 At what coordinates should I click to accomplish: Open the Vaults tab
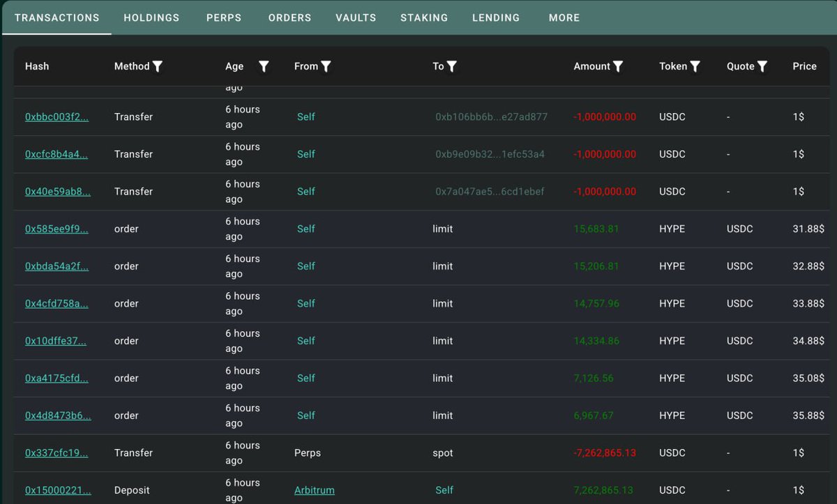pyautogui.click(x=356, y=17)
